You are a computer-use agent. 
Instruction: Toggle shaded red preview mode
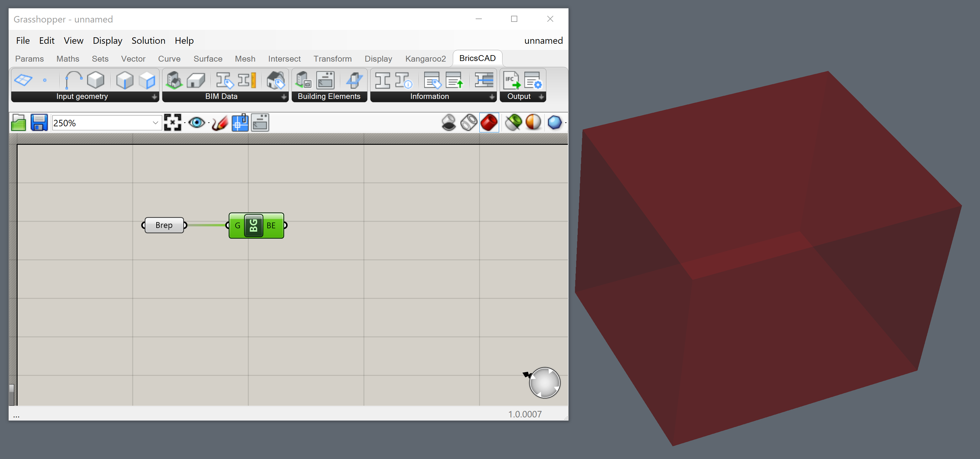(489, 122)
